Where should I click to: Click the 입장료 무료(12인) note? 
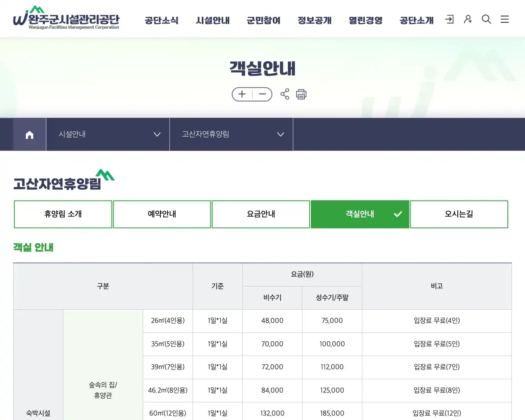[437, 413]
